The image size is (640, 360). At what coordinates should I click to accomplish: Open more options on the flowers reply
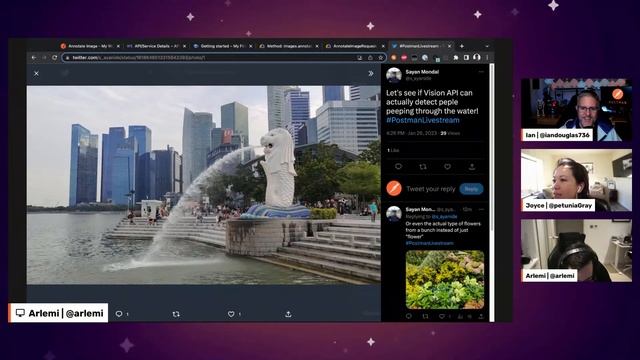pos(481,209)
